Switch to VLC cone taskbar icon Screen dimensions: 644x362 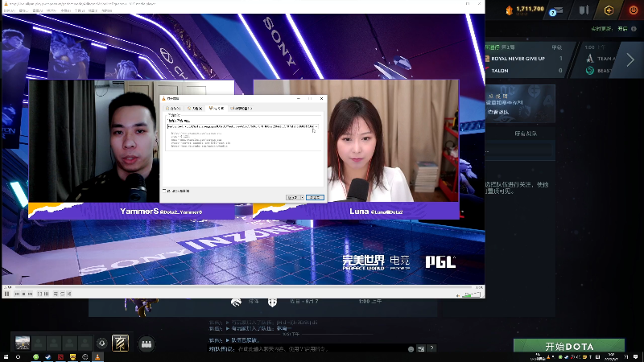click(x=97, y=357)
